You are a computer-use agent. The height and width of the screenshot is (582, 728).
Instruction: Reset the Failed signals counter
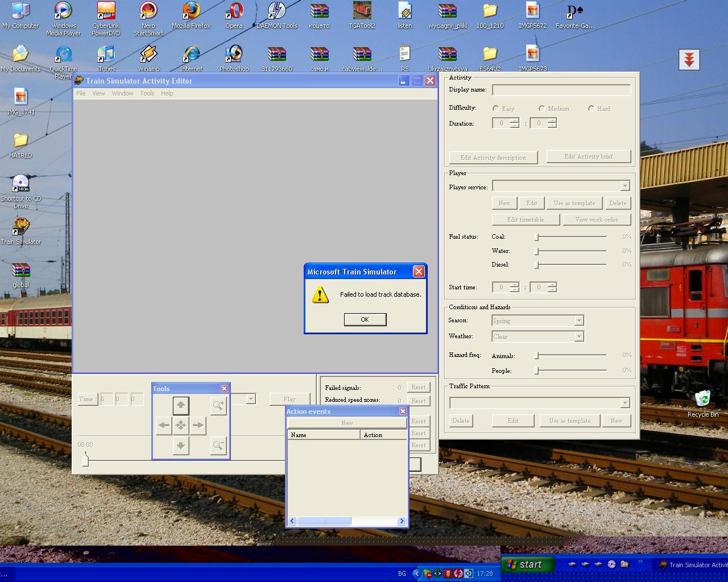[419, 387]
